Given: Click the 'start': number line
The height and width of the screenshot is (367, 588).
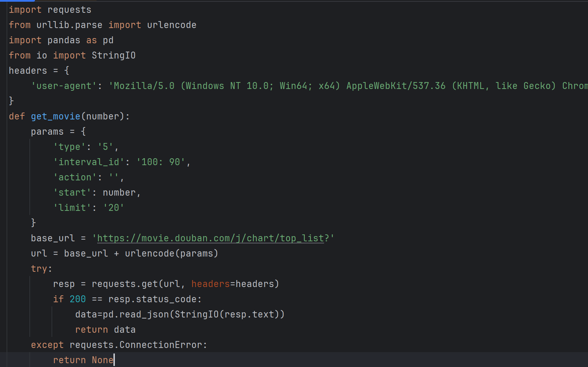Looking at the screenshot, I should click(x=97, y=193).
